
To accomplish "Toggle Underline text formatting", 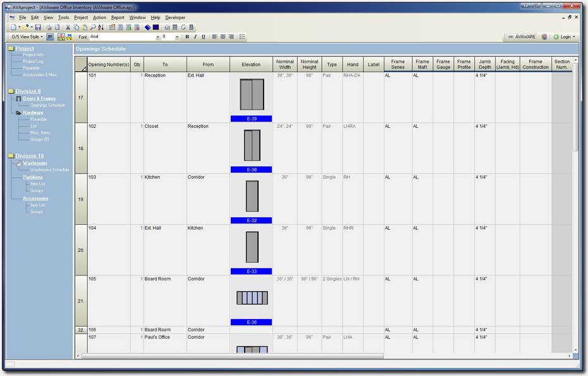I will 202,37.
